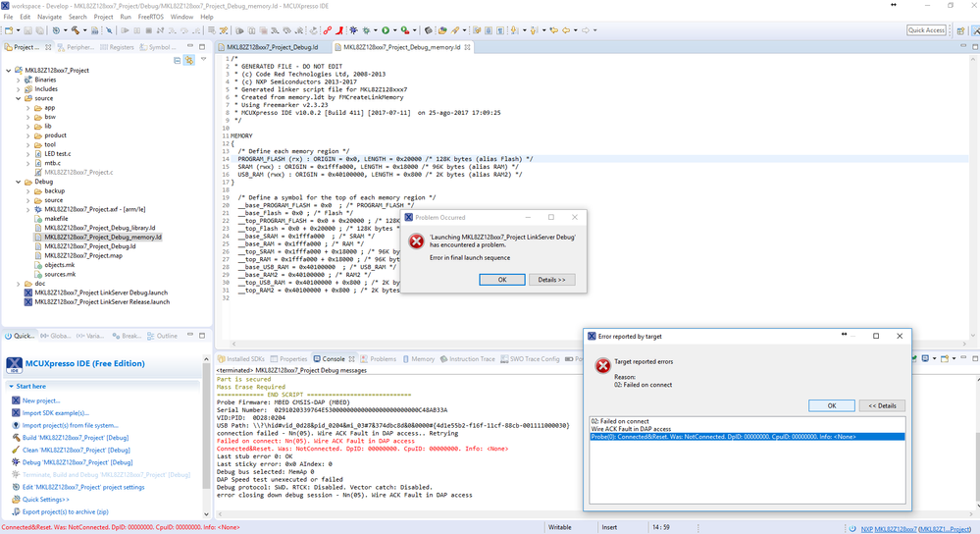The width and height of the screenshot is (980, 534).
Task: Switch to MKL82Z128xxx7_Project_Debug.ld editor tab
Action: [x=273, y=47]
